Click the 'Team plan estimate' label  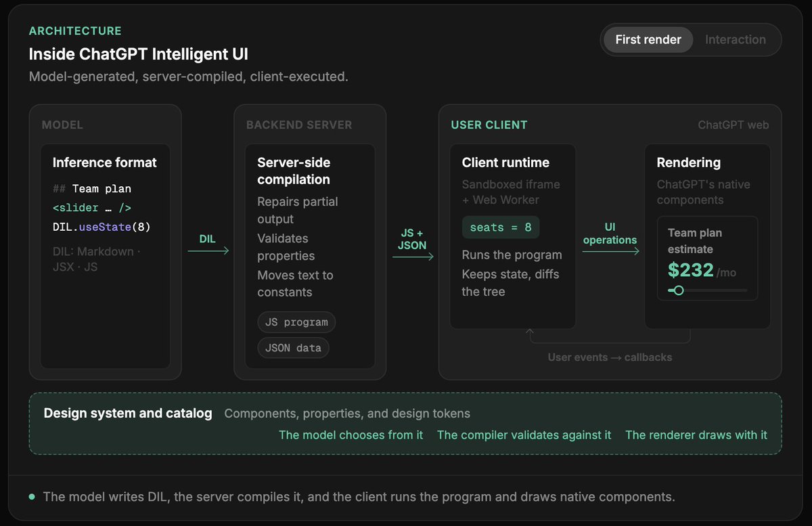(x=695, y=241)
